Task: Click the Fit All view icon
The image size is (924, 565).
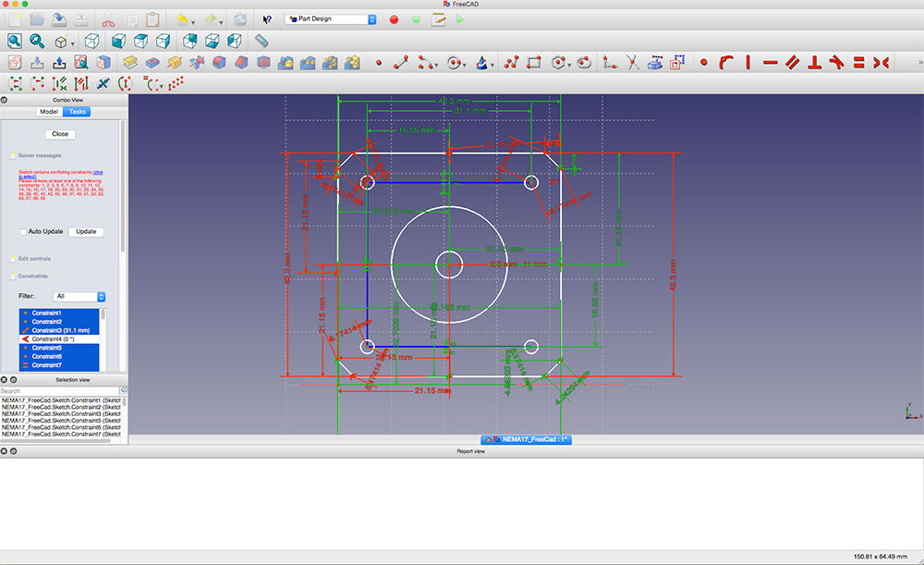Action: pos(15,41)
